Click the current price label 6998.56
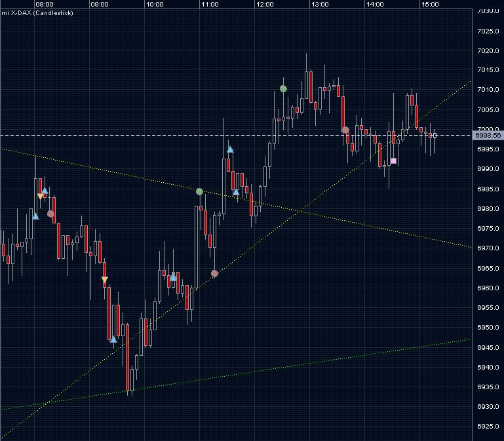 488,136
